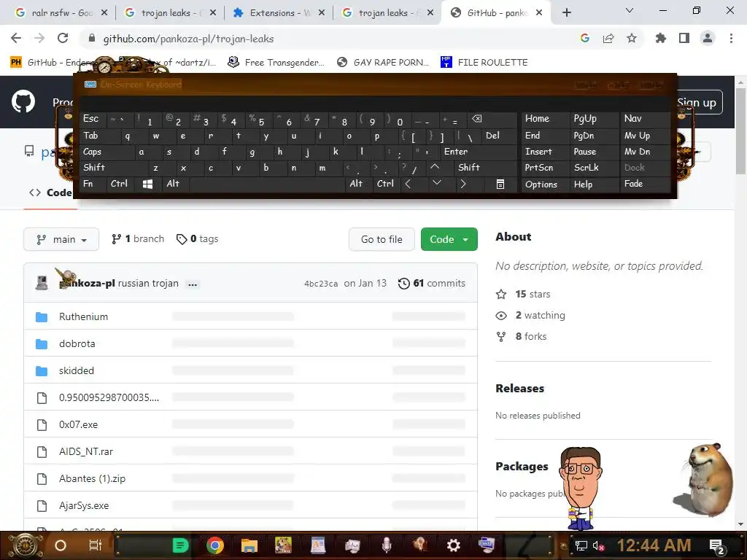Open a new browser tab
747x560 pixels.
(566, 13)
